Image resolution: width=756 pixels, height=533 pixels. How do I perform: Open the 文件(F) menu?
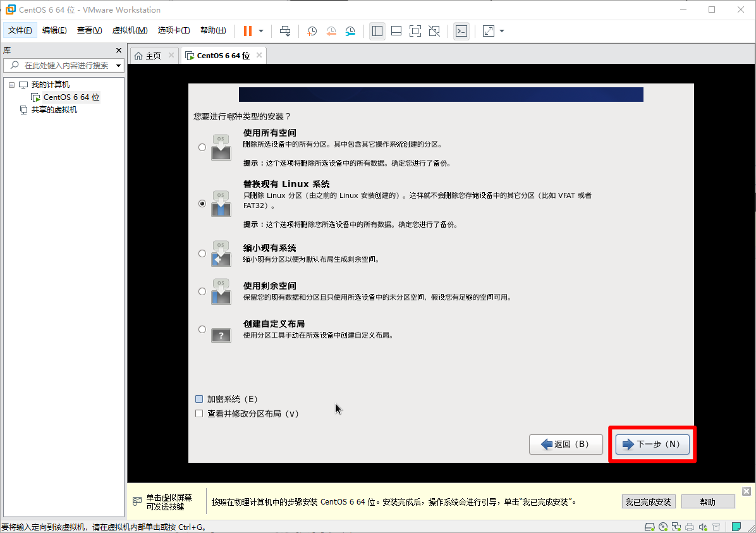(x=20, y=30)
